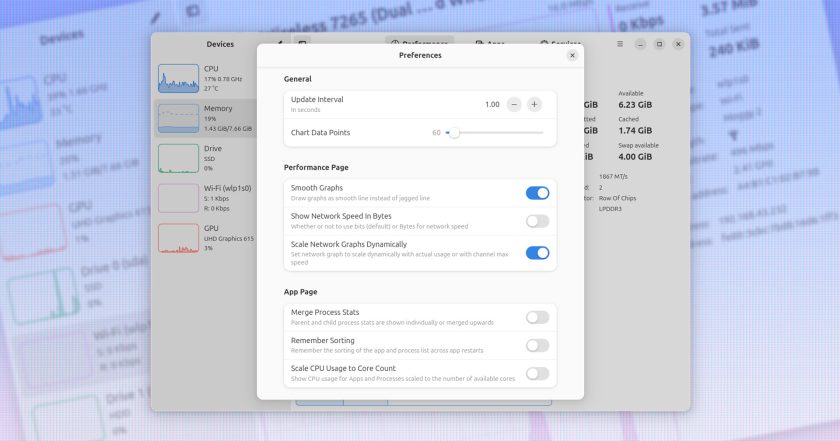Select the CPU graph thumbnail
Screen dimensions: 840x441
pos(178,79)
